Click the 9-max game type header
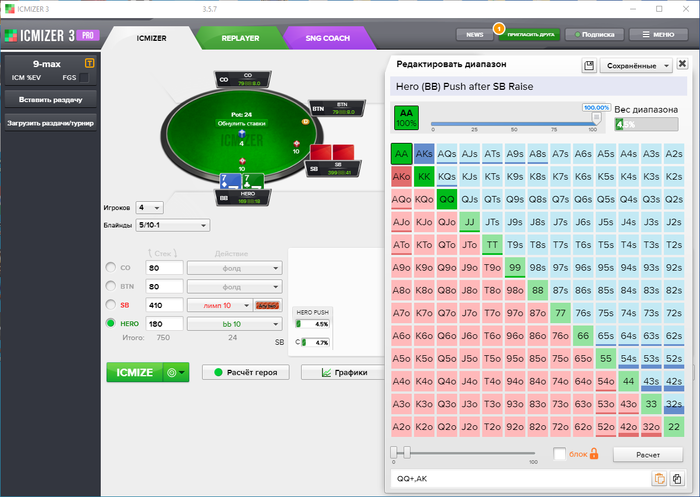This screenshot has height=497, width=700. 47,64
